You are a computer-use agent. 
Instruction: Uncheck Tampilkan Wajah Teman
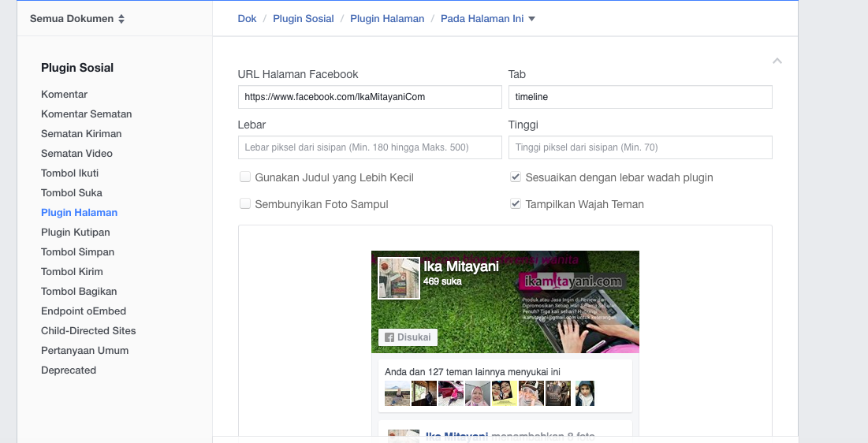pyautogui.click(x=516, y=204)
